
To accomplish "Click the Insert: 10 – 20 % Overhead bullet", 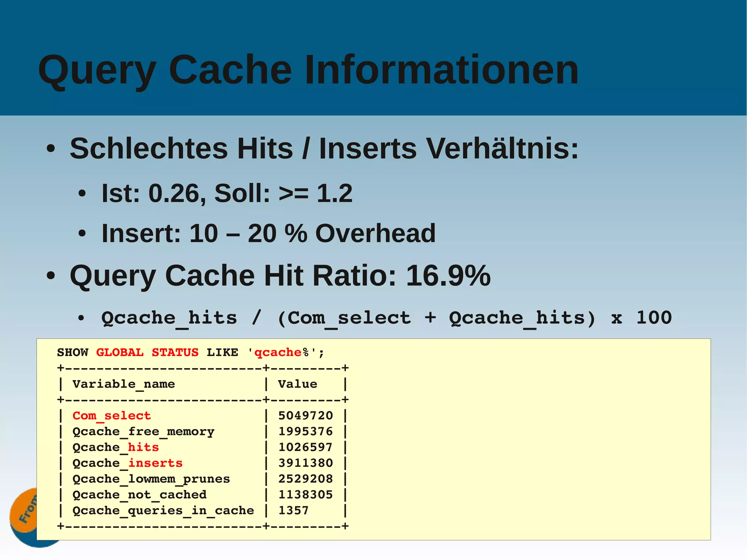I will (x=268, y=233).
